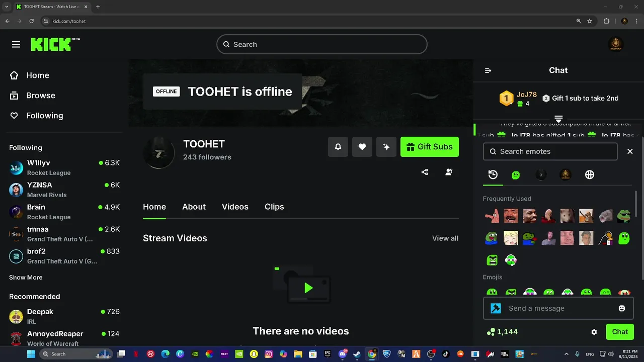Click the blue quick emote icon
Image resolution: width=644 pixels, height=362 pixels.
(x=496, y=308)
